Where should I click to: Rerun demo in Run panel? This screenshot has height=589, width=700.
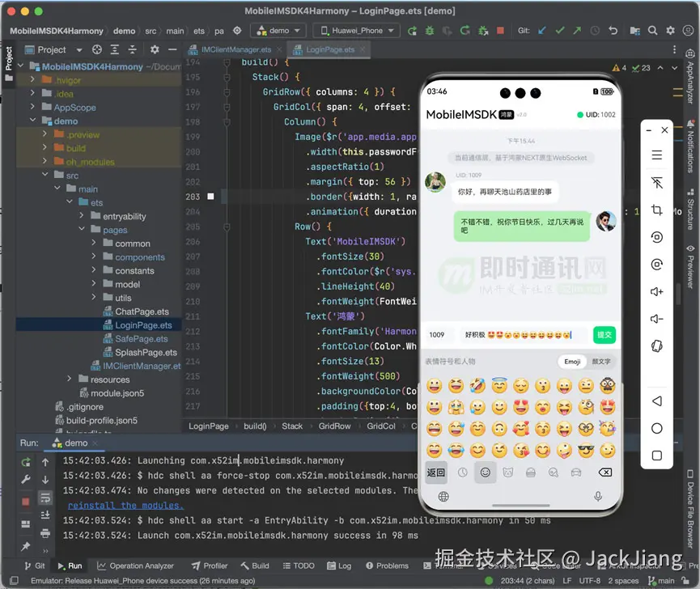point(26,462)
